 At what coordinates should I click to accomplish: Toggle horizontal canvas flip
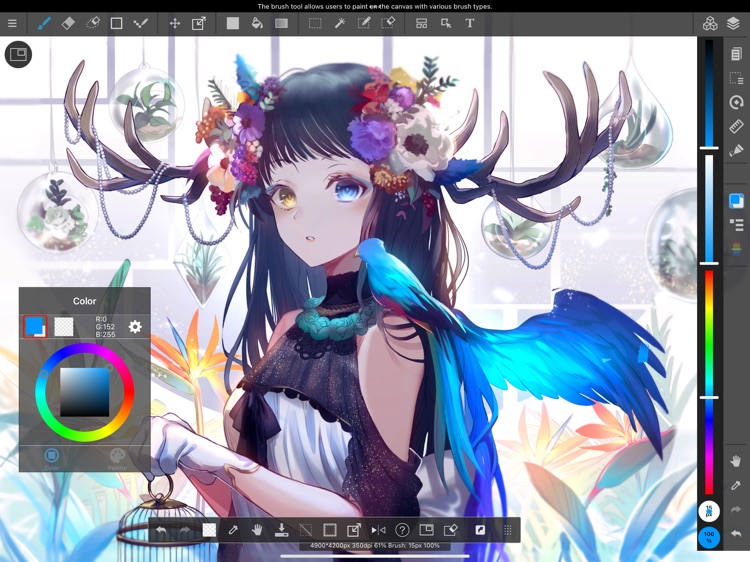pyautogui.click(x=378, y=530)
